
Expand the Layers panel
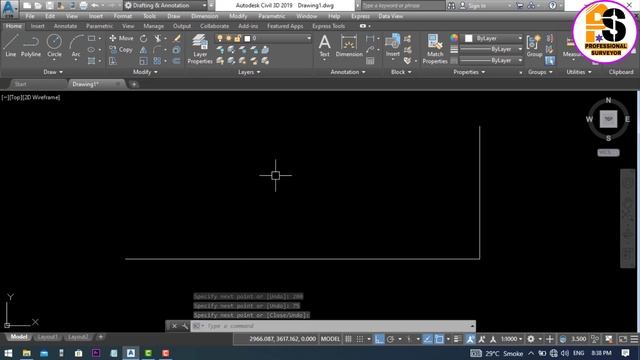tap(249, 72)
